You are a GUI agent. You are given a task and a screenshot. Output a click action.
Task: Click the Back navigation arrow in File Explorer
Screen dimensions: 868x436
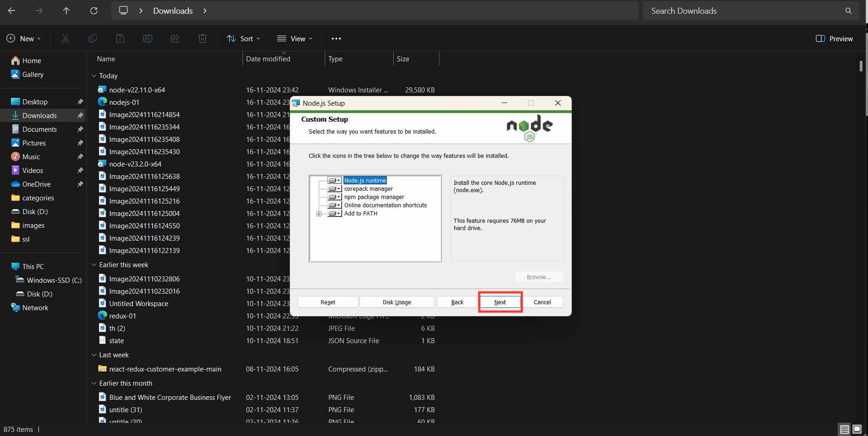click(12, 11)
